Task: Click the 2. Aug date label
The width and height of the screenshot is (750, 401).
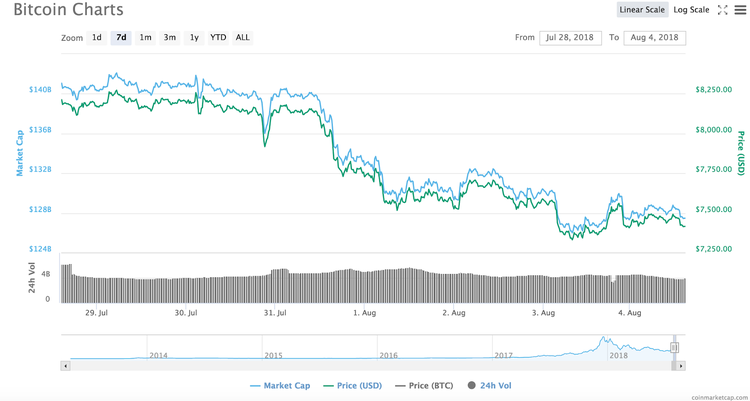Action: click(x=453, y=313)
